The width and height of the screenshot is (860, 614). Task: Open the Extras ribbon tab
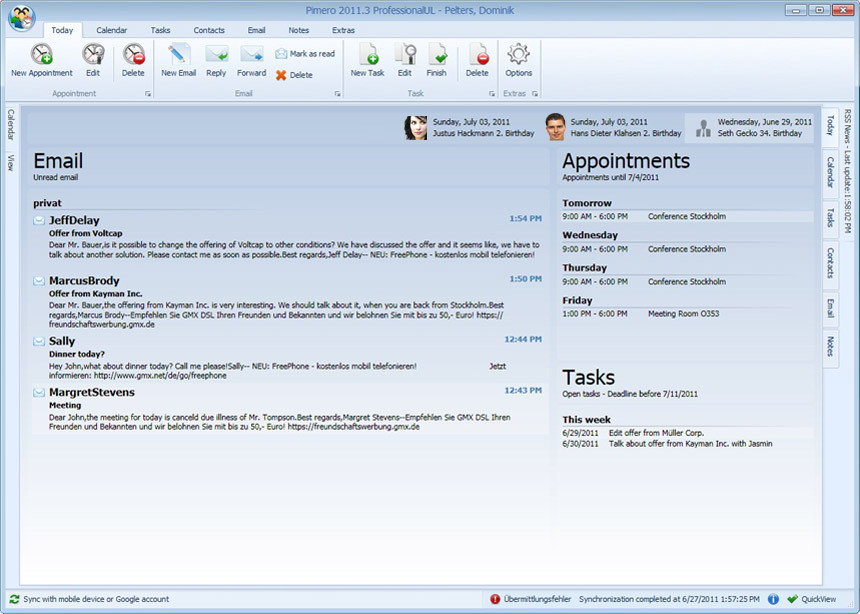[343, 30]
